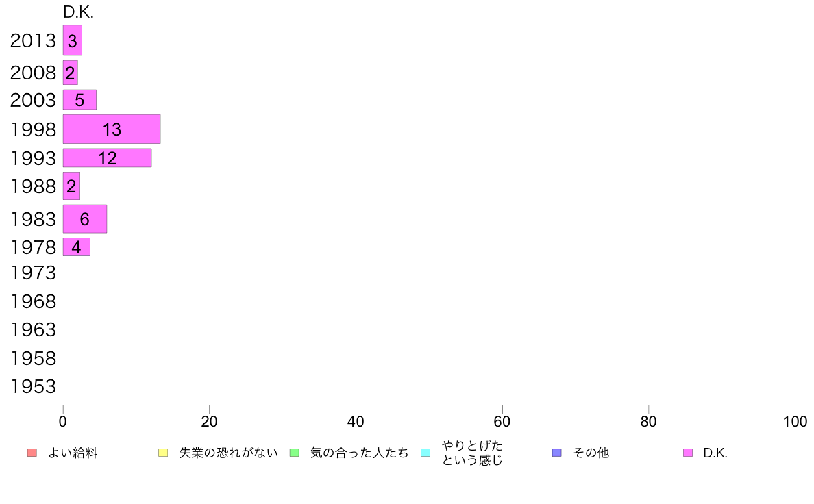Click the pink D.K. legend swatch
Viewport: 814px width, 504px height.
688,453
